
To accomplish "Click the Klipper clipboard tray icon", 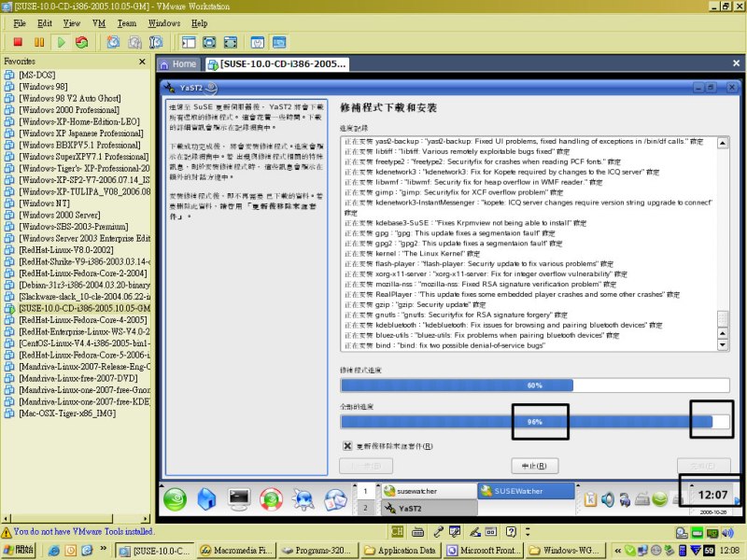I will tap(590, 499).
